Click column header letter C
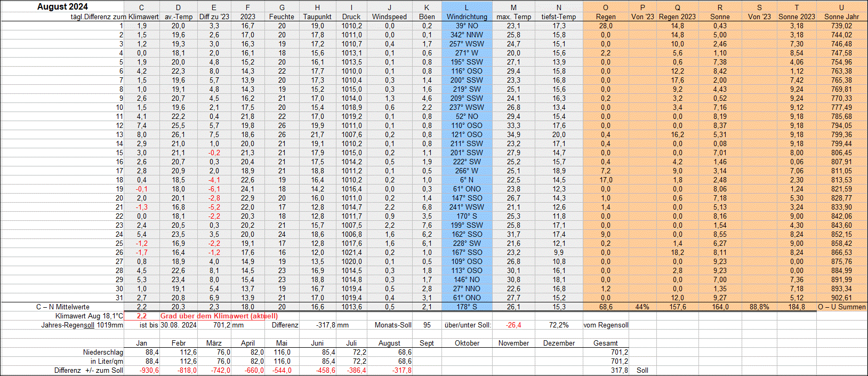868x376 pixels. click(x=141, y=7)
